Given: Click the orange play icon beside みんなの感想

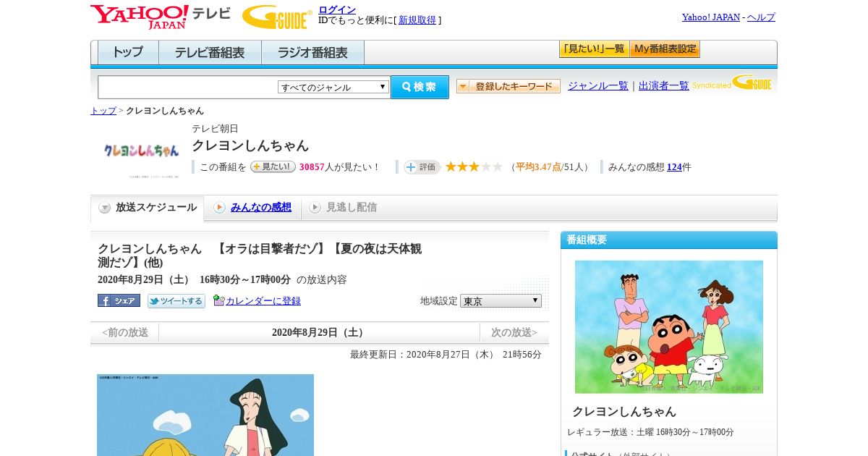Looking at the screenshot, I should (219, 208).
